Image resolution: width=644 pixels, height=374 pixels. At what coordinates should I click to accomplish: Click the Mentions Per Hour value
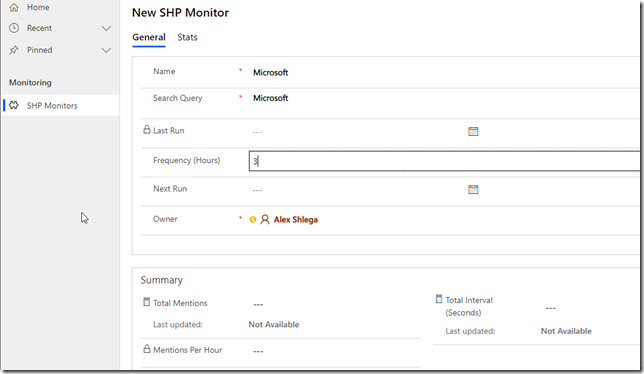coord(258,351)
